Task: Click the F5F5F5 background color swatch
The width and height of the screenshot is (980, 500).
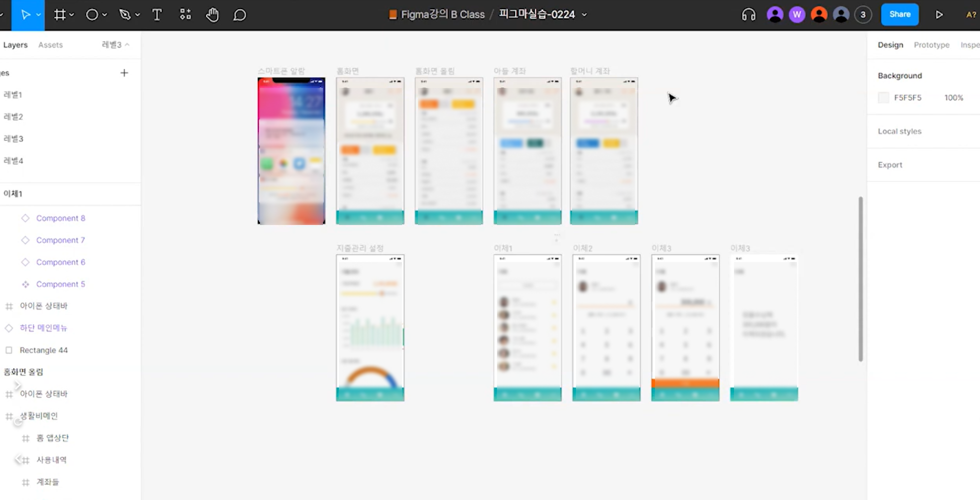Action: [883, 98]
